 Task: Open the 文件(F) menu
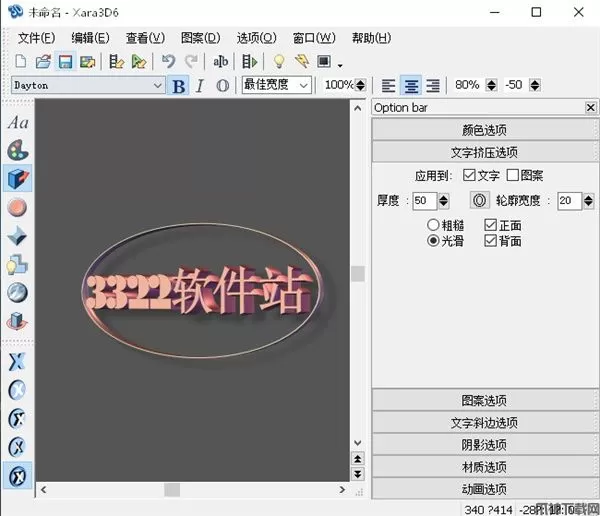pos(36,38)
